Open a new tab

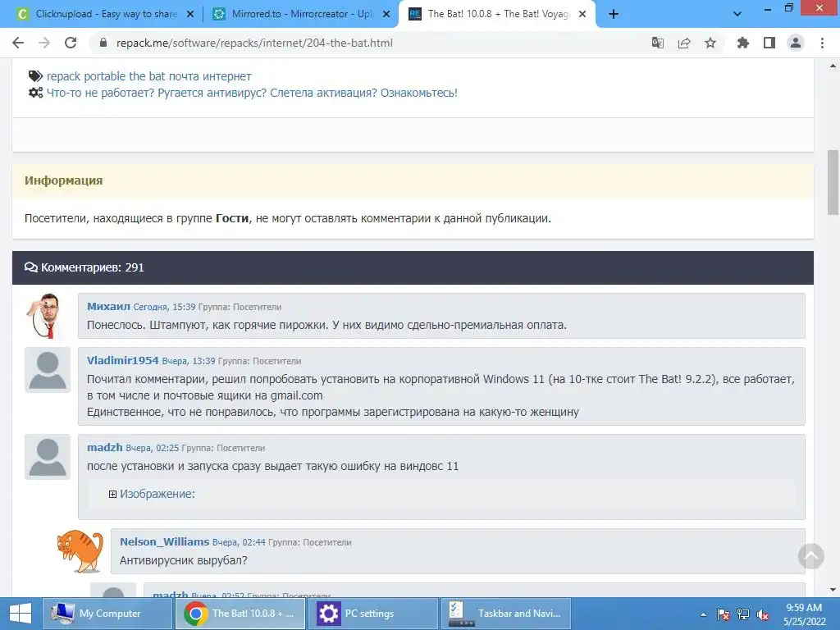pos(614,15)
